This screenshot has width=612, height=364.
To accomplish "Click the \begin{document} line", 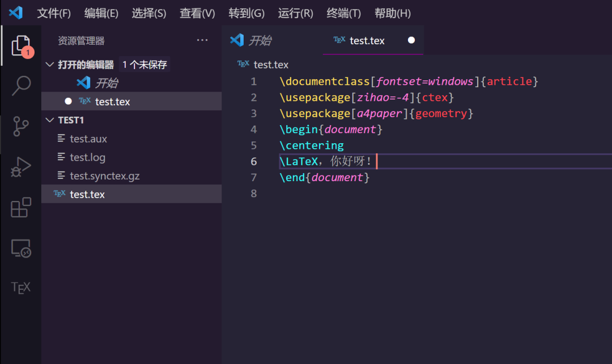I will [331, 130].
